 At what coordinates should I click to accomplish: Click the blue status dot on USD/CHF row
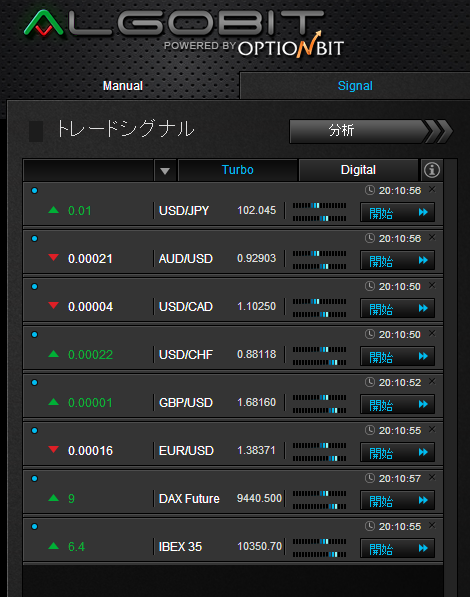coord(34,334)
